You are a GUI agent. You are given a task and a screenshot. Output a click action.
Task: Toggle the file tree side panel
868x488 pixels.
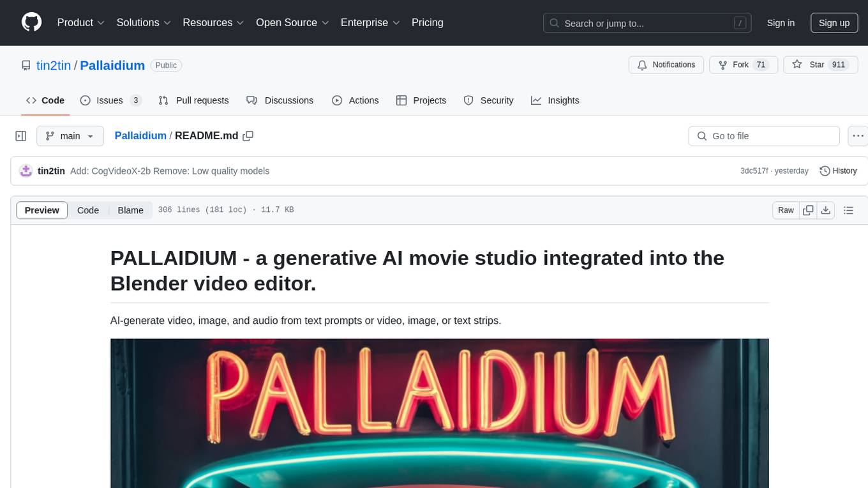(x=21, y=136)
